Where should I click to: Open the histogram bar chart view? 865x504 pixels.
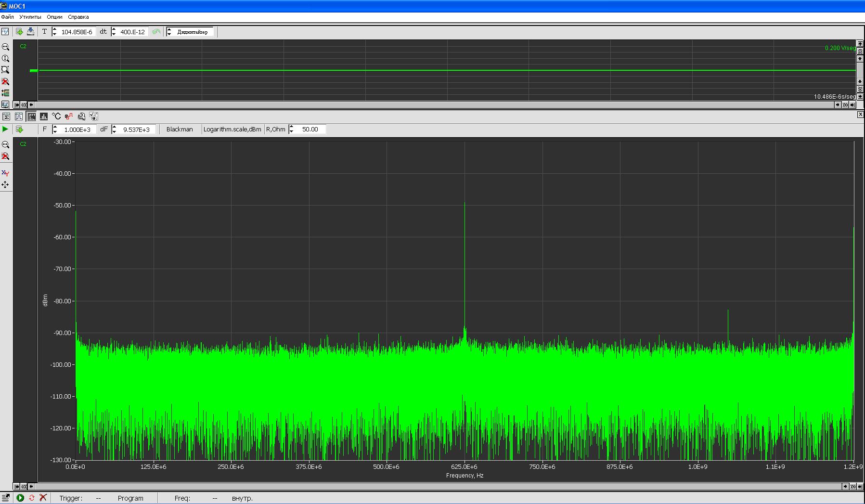coord(44,116)
